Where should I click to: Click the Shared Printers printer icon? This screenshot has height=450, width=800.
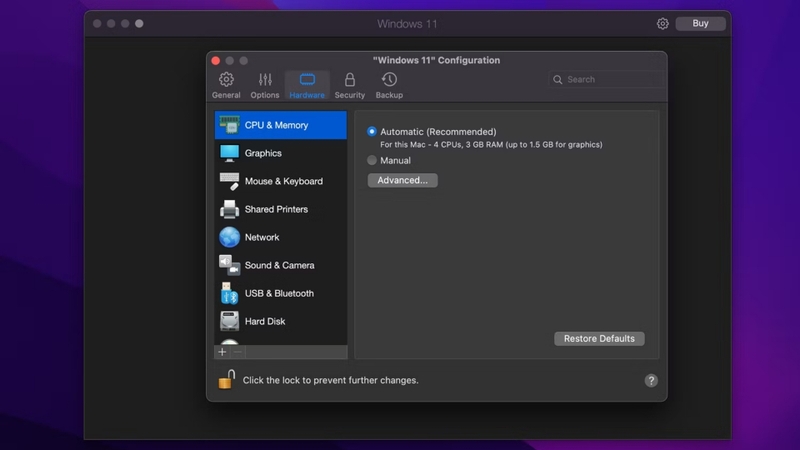[x=230, y=209]
